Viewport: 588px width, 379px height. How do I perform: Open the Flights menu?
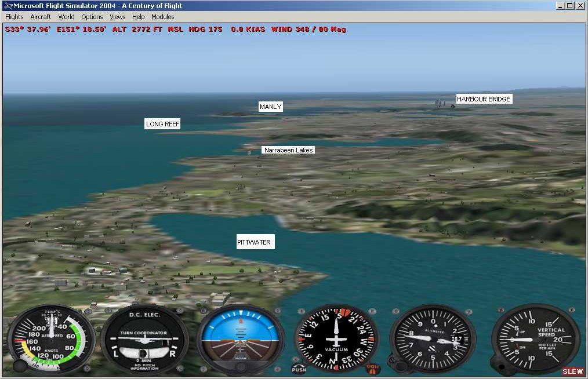[14, 17]
